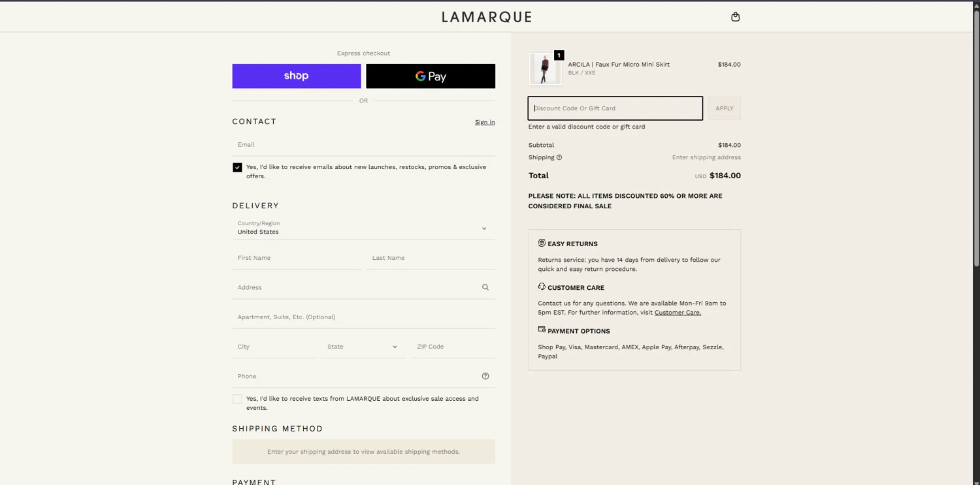Screen dimensions: 980x485
Task: Open the Customer Care link
Action: pyautogui.click(x=678, y=313)
